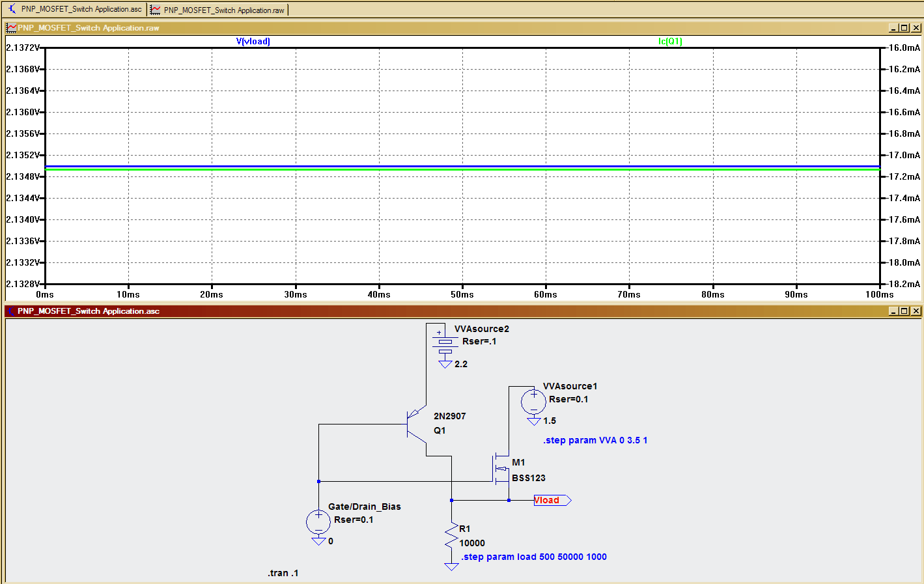Switch to PNP_MOSFET_Switch Application.raw tab
The height and width of the screenshot is (584, 924).
pos(217,10)
